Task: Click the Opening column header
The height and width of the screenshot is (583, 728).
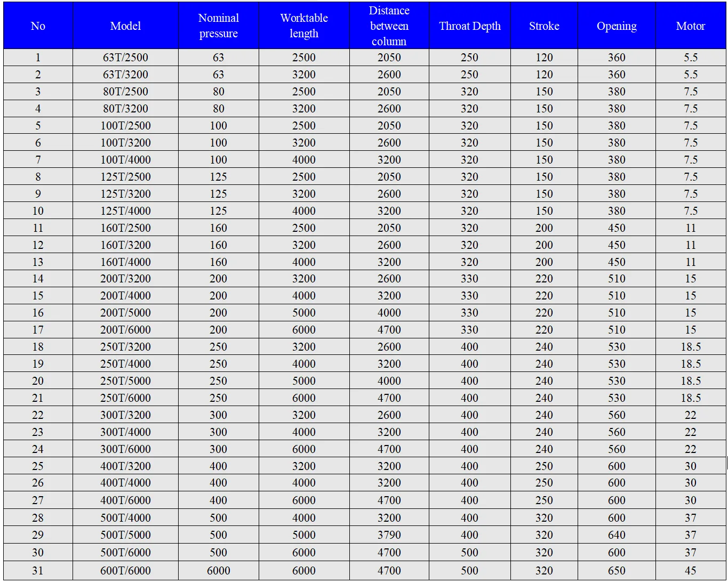Action: click(617, 26)
